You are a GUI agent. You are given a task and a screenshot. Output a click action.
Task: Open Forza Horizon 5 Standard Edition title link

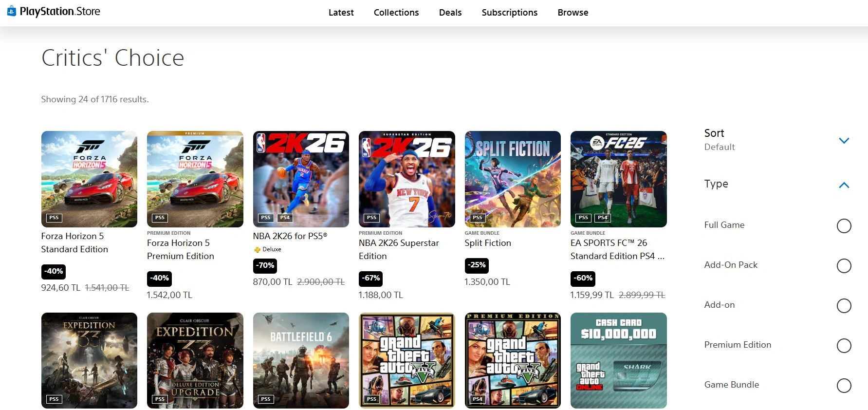pyautogui.click(x=74, y=242)
